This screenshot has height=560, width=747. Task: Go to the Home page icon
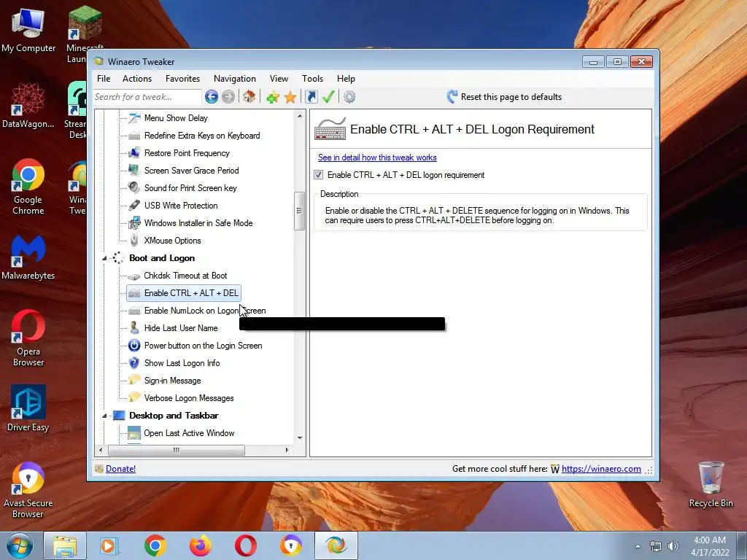[249, 97]
